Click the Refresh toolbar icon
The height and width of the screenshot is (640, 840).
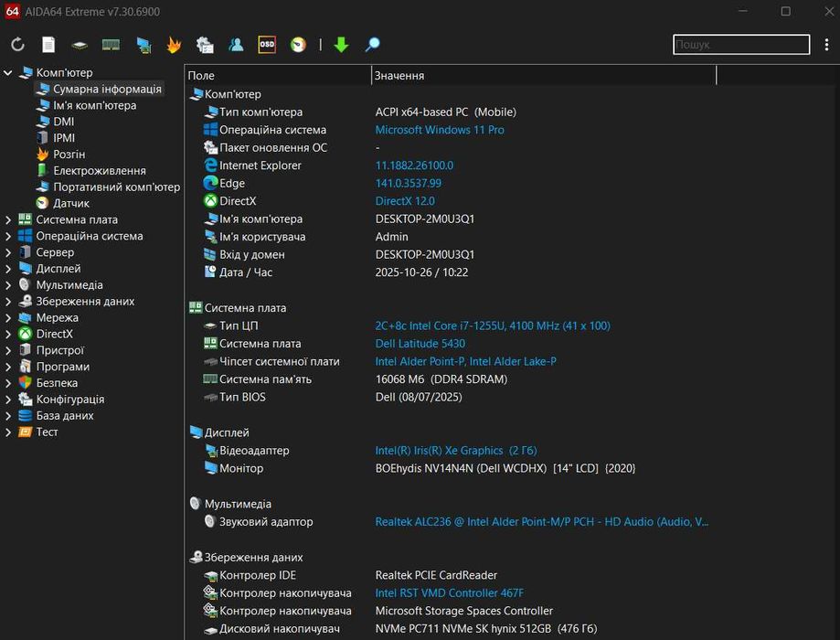tap(17, 45)
